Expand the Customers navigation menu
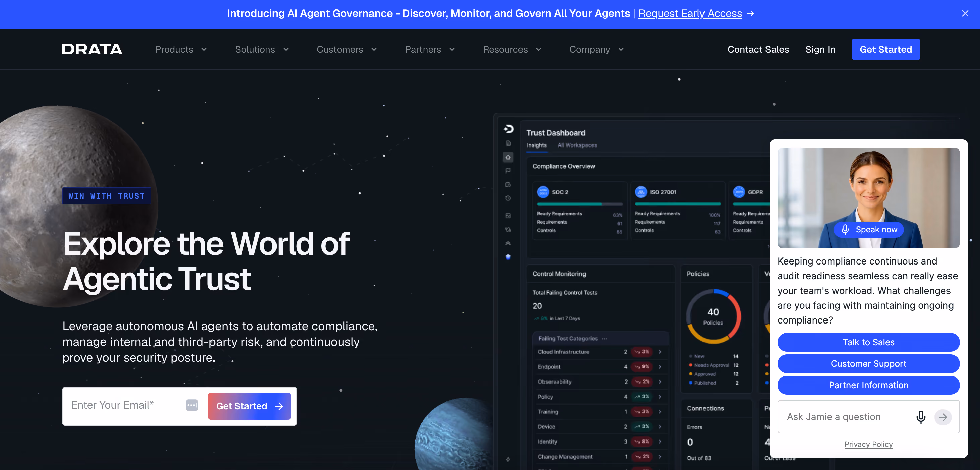 click(347, 50)
